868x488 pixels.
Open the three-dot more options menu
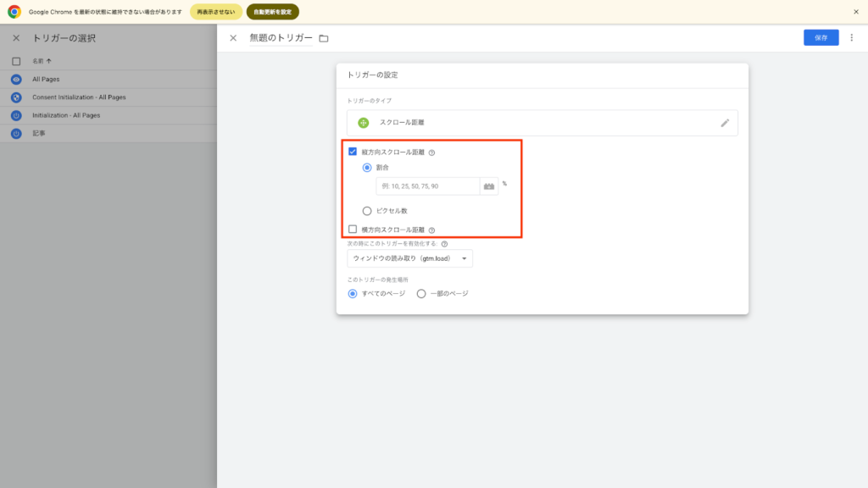pyautogui.click(x=852, y=38)
